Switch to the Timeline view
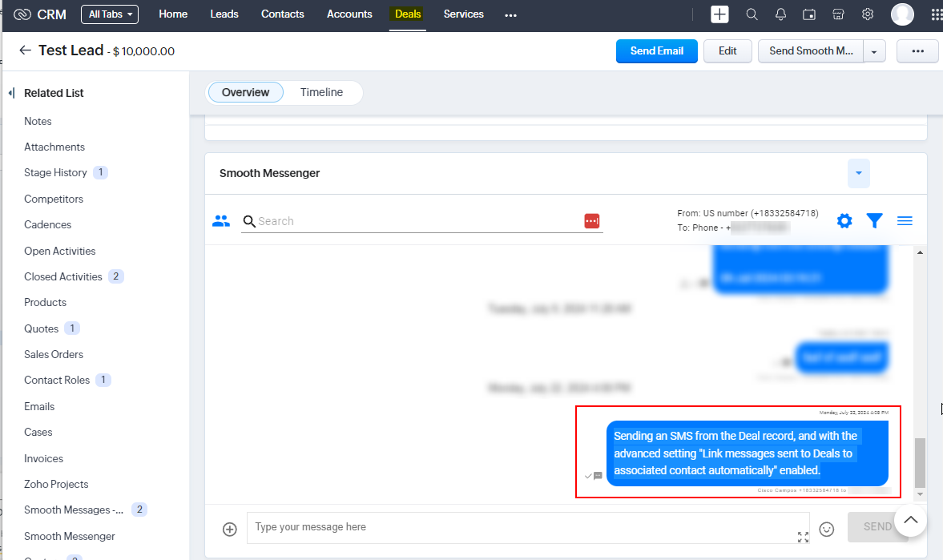The image size is (943, 560). (x=322, y=92)
